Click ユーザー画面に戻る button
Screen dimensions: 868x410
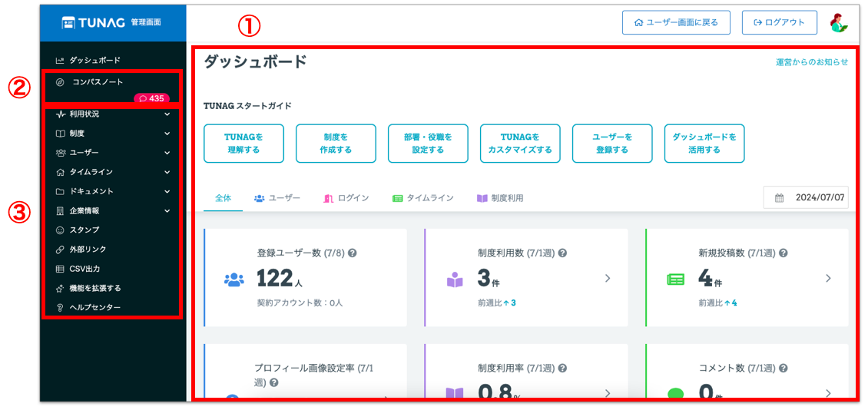(676, 23)
